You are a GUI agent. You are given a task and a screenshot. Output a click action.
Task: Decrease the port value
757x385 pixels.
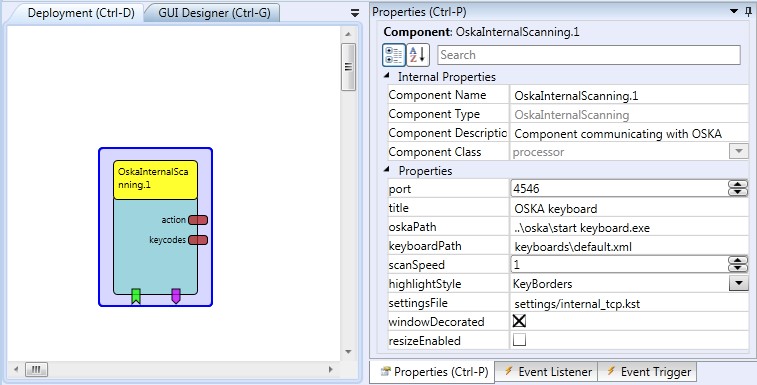(738, 192)
